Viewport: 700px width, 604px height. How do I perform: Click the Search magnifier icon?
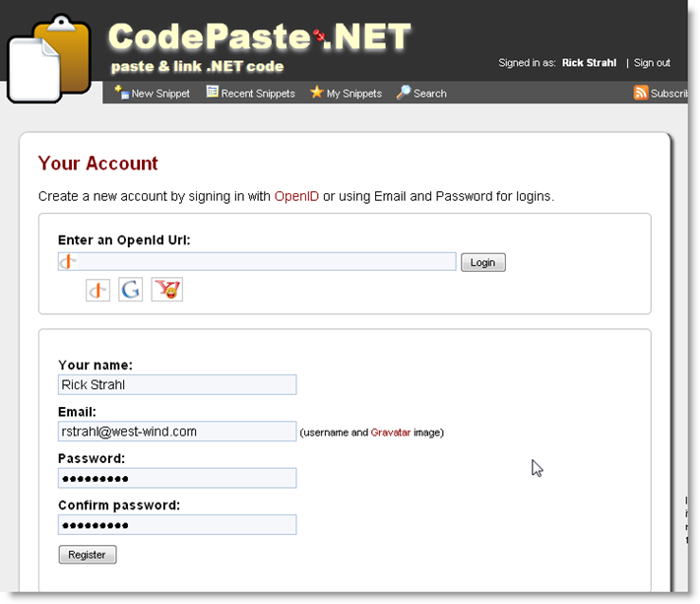click(403, 92)
